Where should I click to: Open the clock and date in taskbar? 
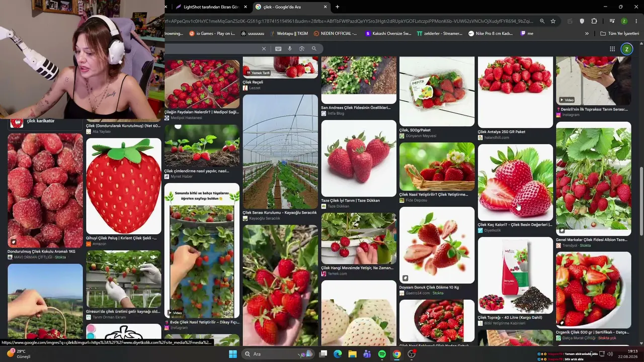point(628,354)
